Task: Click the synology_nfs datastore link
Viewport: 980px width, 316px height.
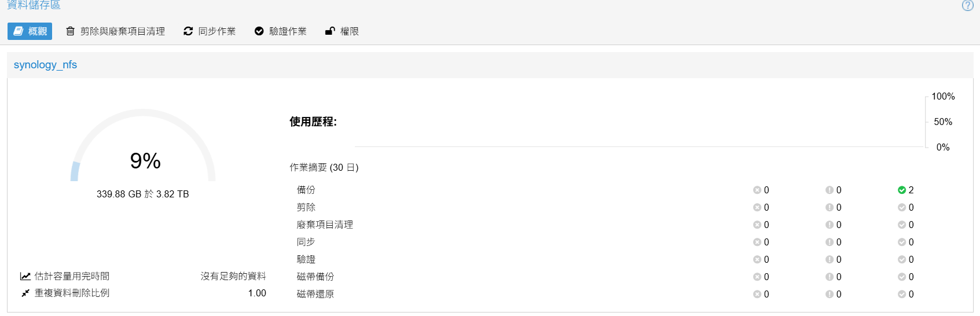Action: 45,65
